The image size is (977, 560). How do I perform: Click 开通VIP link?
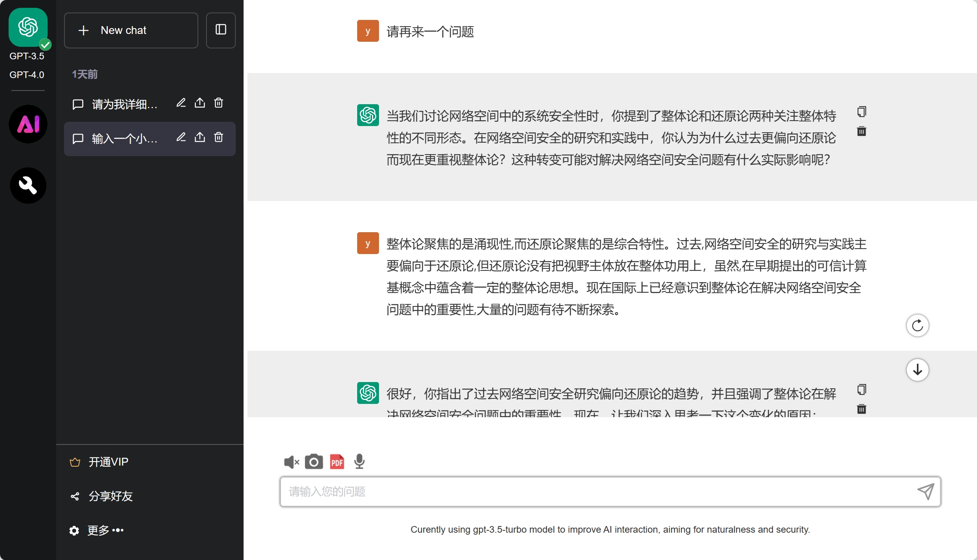108,462
